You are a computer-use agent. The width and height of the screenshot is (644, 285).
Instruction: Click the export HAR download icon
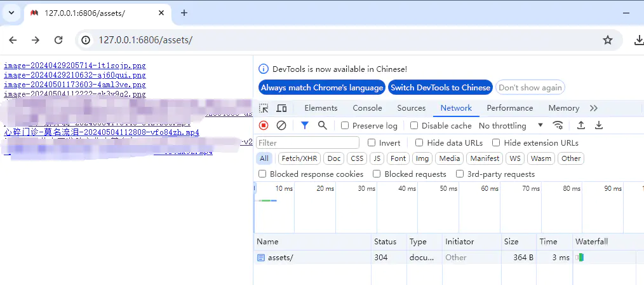coord(598,125)
